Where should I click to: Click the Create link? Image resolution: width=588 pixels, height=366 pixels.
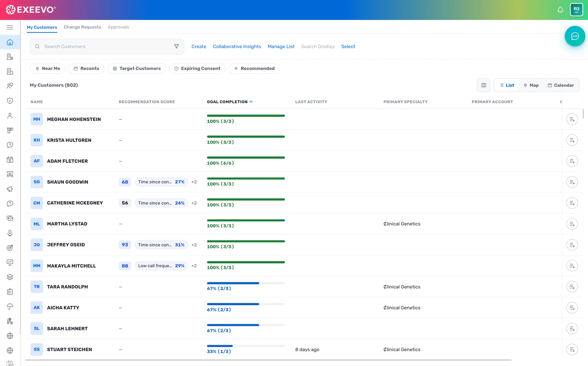pos(199,47)
